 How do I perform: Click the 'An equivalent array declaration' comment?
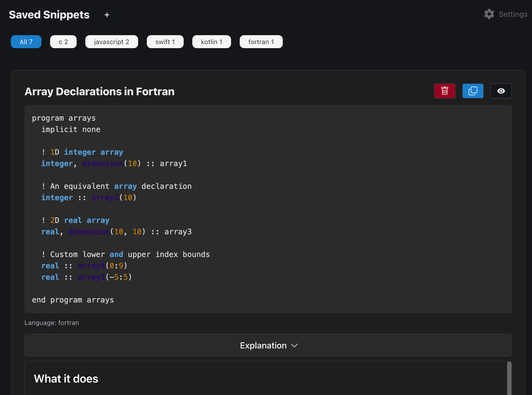click(x=116, y=186)
